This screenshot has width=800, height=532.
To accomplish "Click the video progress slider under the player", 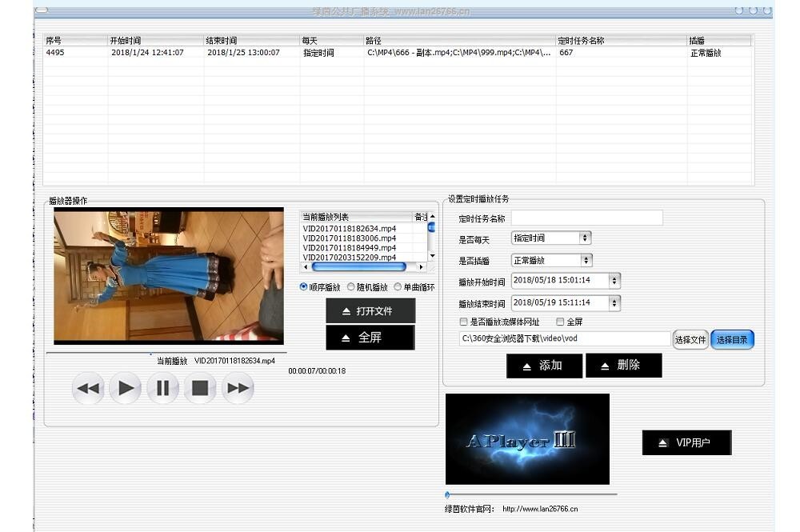I will (x=166, y=353).
